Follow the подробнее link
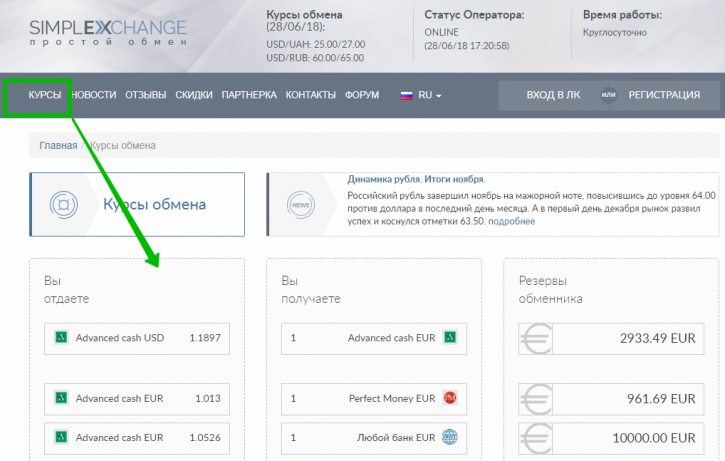This screenshot has height=461, width=725. (511, 221)
